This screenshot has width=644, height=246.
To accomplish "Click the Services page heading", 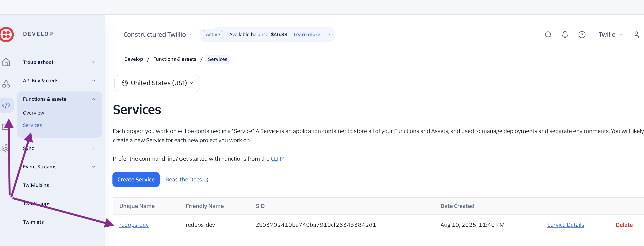I will pyautogui.click(x=137, y=110).
